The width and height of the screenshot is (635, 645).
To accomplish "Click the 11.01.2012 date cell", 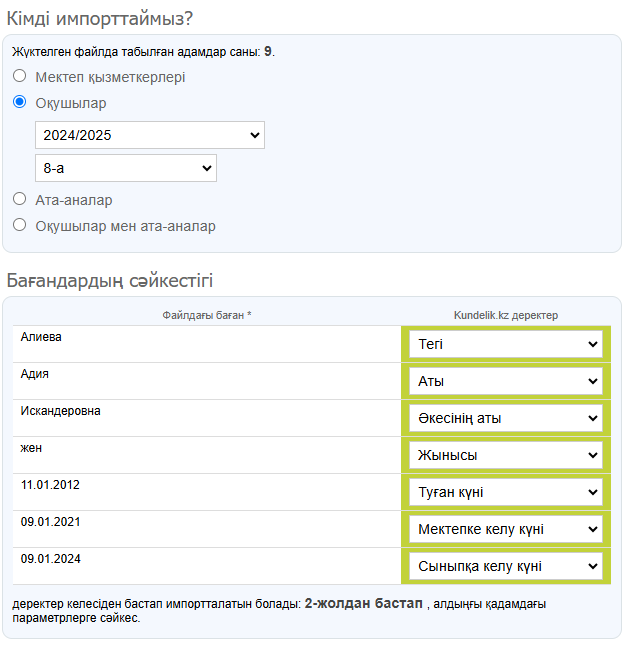I will 207,492.
